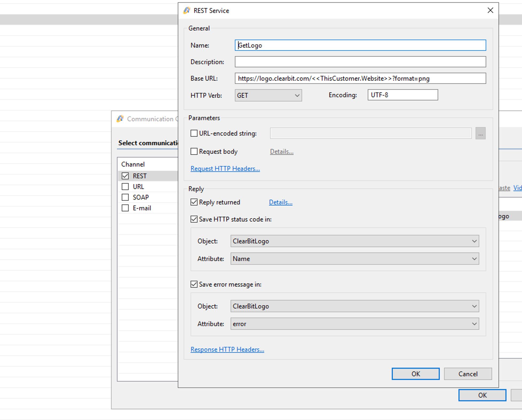
Task: Click the REST Service title bar icon
Action: [187, 10]
